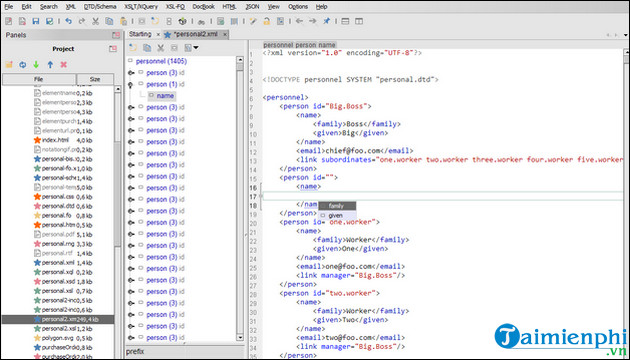
Task: Choose family from the autocomplete popup
Action: [x=337, y=206]
